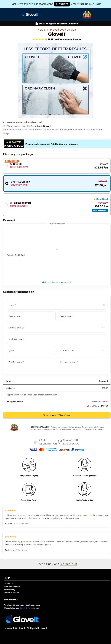Click the Secure SSL Encryption padlock icon
This screenshot has width=111, height=644.
pyautogui.click(x=35, y=441)
